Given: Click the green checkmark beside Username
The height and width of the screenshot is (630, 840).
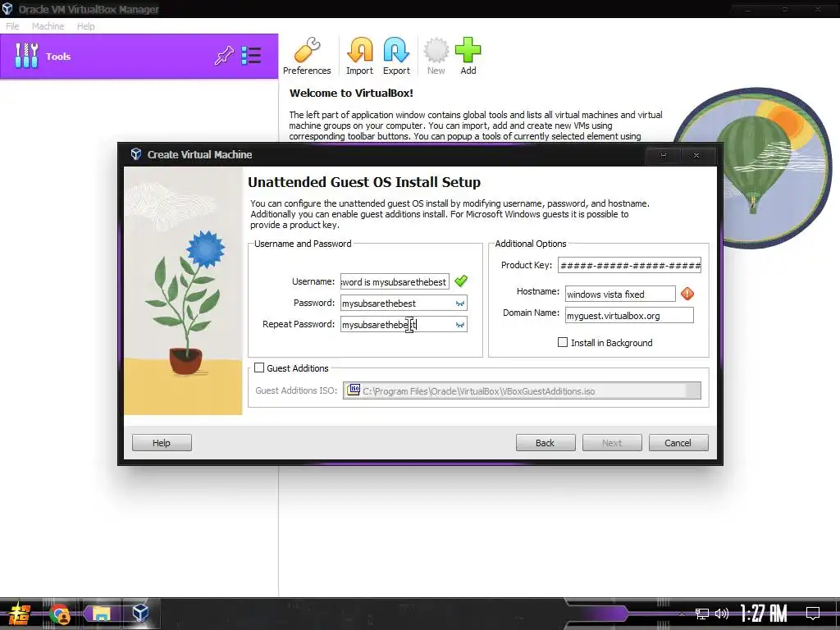Looking at the screenshot, I should click(x=461, y=281).
